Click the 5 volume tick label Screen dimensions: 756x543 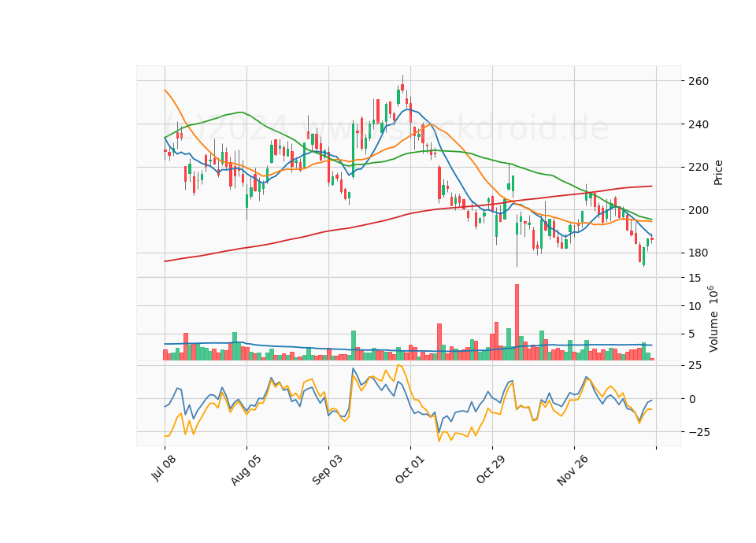692,334
